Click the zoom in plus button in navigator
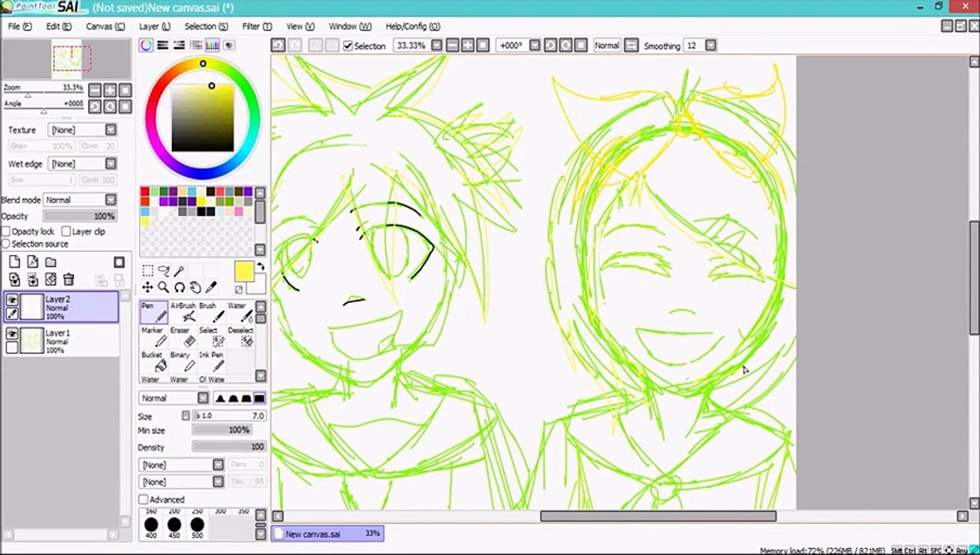 point(110,90)
